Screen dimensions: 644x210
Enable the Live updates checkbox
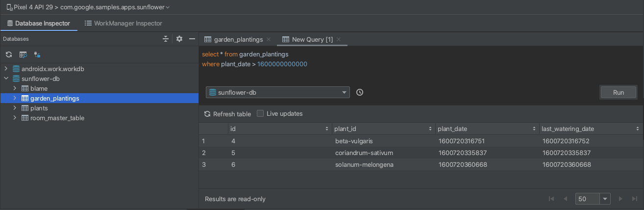[260, 113]
